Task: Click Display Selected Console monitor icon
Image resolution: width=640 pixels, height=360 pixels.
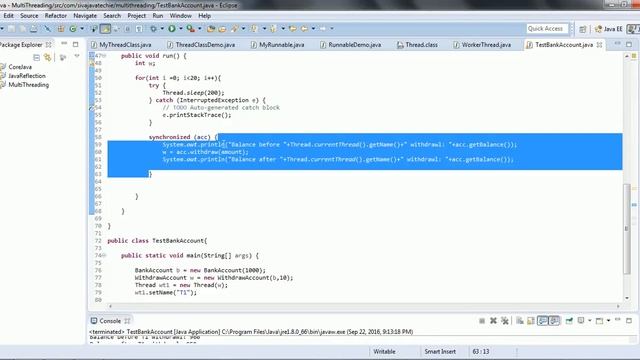Action: coord(581,321)
